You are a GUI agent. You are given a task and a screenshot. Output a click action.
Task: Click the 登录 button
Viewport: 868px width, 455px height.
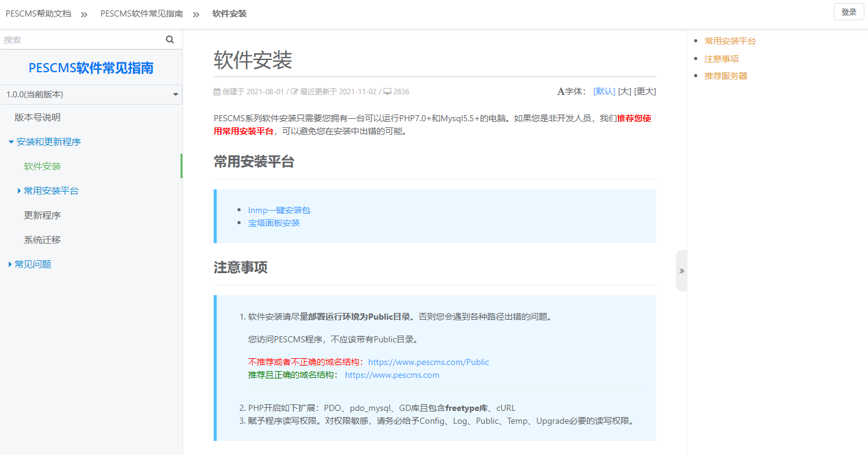[x=849, y=12]
